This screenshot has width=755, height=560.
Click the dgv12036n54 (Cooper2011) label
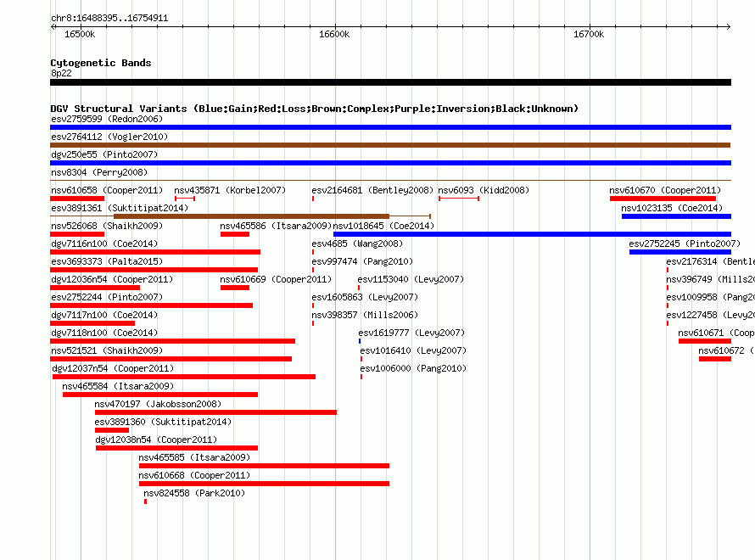coord(112,279)
